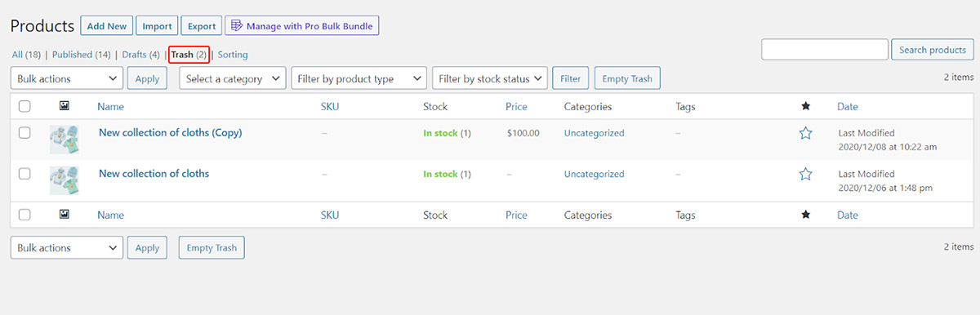The height and width of the screenshot is (315, 980).
Task: Open the thumbnail of New collection of cloths (Copy)
Action: (x=64, y=140)
